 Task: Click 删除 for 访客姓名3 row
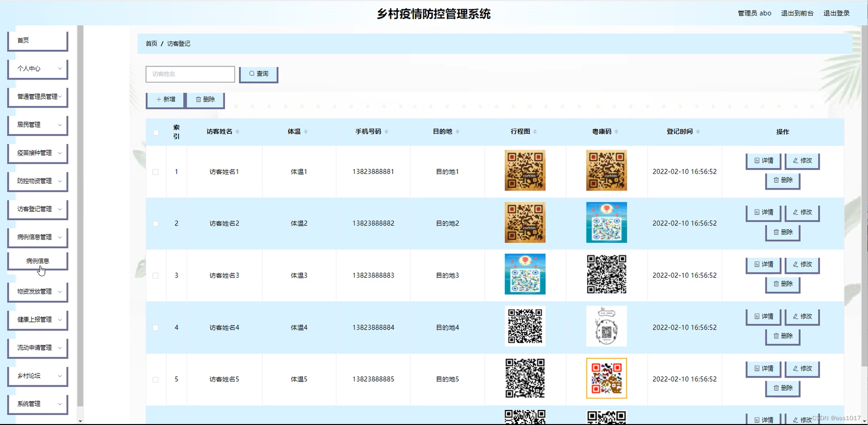pos(783,284)
